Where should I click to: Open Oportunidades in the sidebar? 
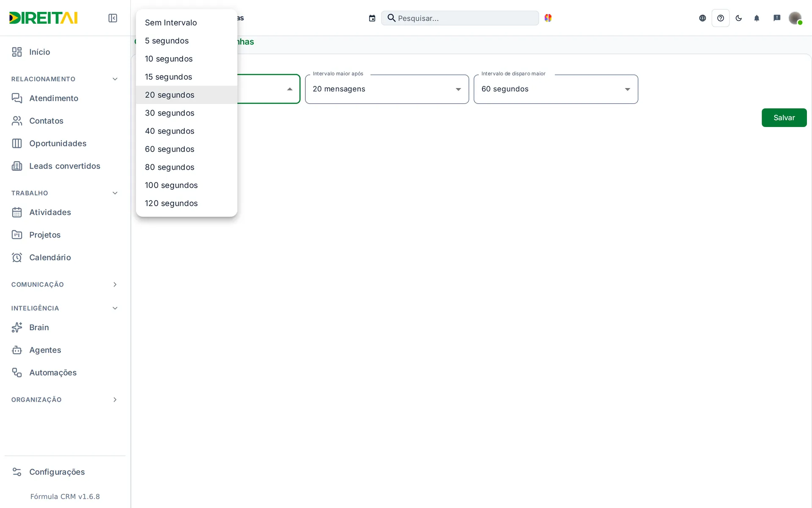[65, 144]
